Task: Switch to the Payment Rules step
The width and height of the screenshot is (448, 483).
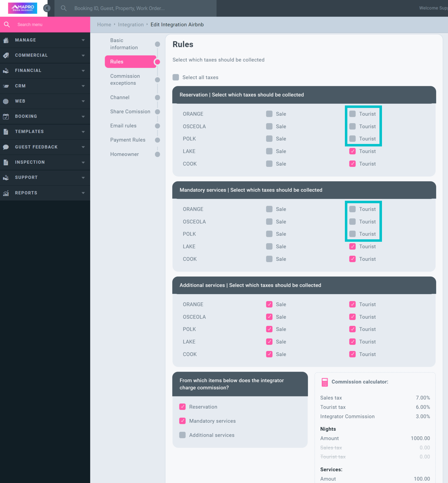Action: [x=128, y=140]
